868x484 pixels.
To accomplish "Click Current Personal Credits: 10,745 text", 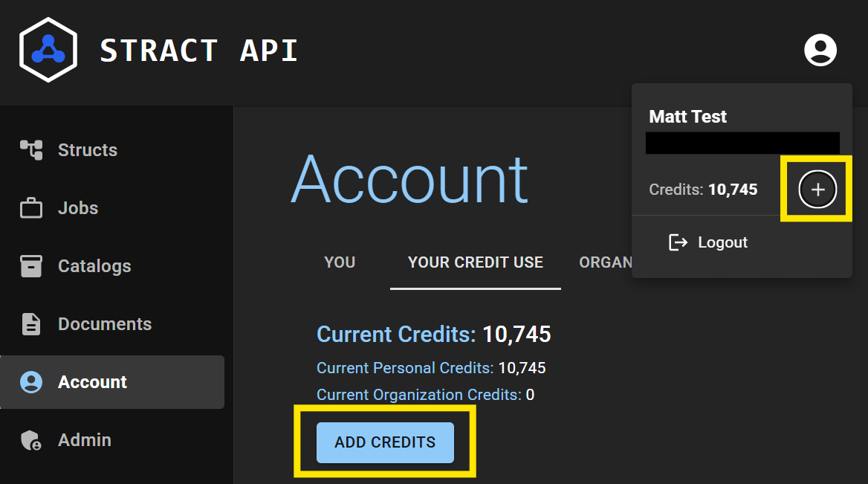I will coord(431,368).
